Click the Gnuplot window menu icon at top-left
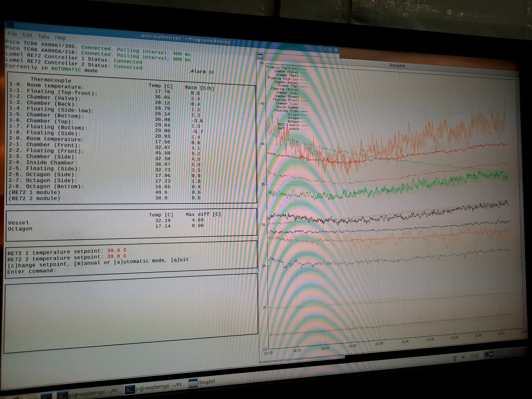This screenshot has height=399, width=532. coord(260,56)
